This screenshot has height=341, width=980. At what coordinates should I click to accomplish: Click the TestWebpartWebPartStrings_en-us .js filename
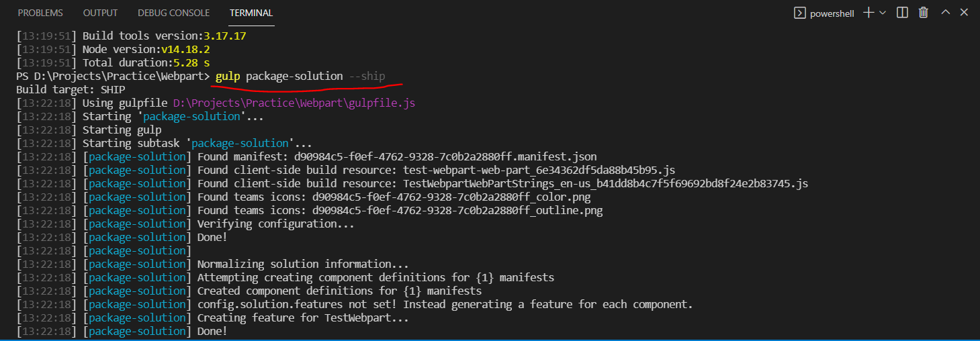pos(605,183)
